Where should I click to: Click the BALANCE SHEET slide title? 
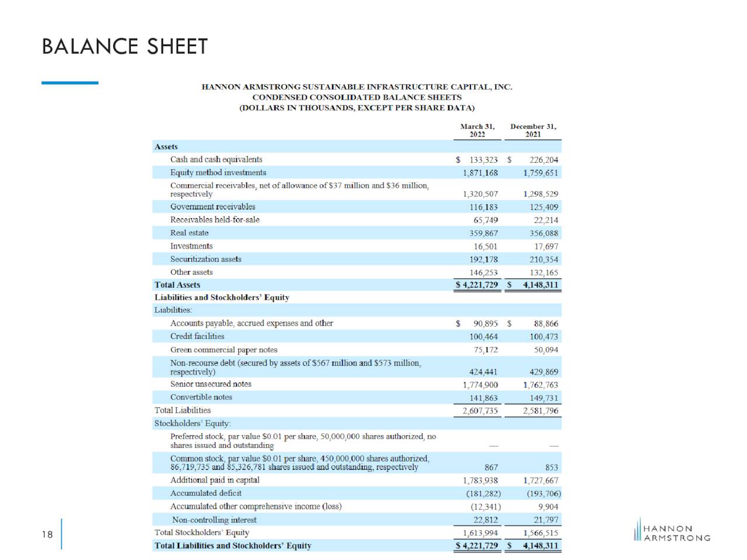pyautogui.click(x=125, y=47)
